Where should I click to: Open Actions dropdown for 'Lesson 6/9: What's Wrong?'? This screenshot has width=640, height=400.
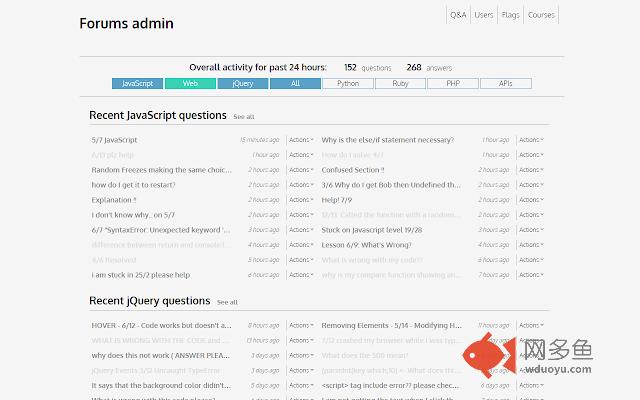pos(531,245)
